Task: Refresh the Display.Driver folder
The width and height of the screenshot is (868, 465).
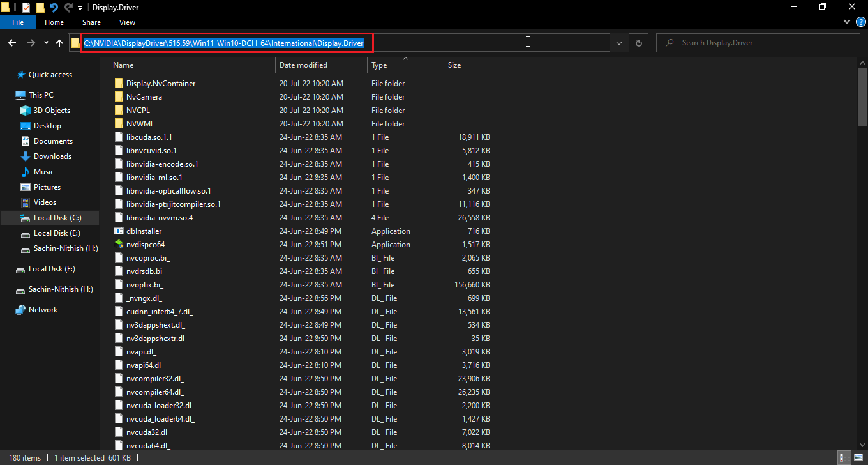Action: pos(638,43)
